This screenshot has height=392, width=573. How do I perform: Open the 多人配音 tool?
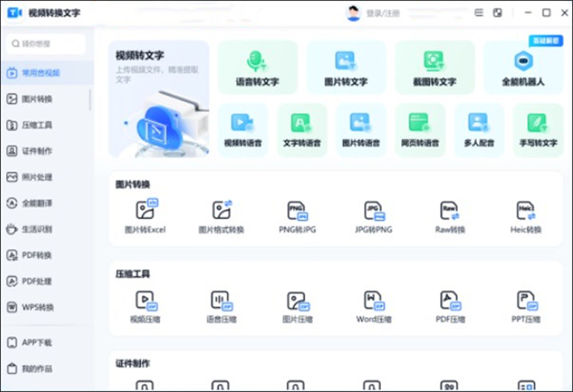point(479,130)
